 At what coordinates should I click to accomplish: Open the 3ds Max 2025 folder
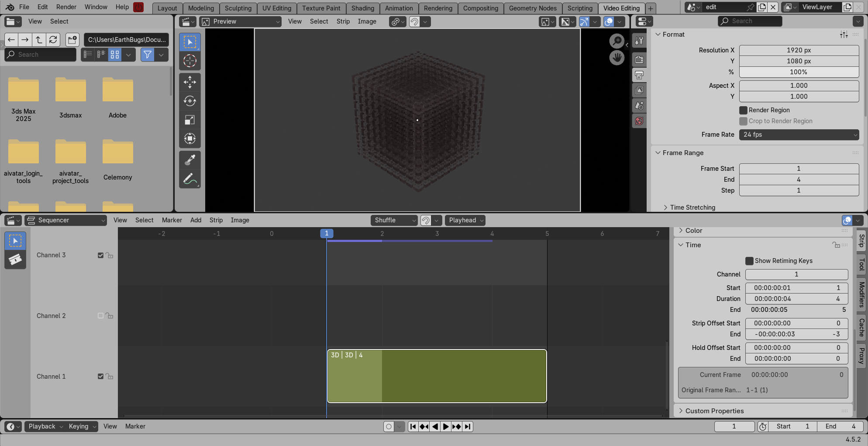point(24,100)
